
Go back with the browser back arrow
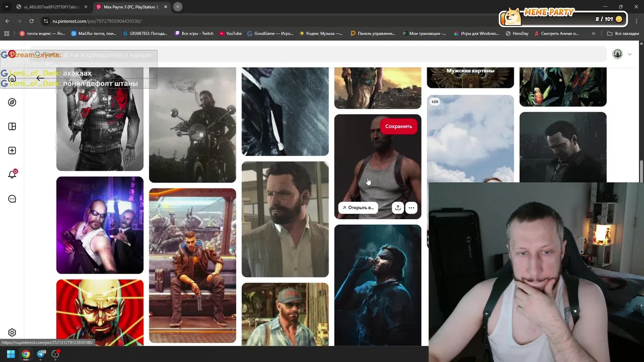click(x=7, y=21)
